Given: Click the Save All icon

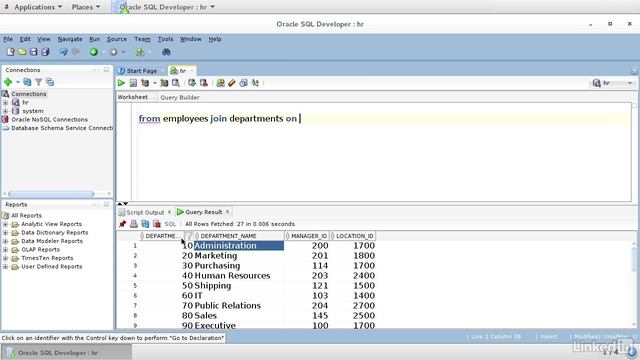Looking at the screenshot, I should (45, 52).
